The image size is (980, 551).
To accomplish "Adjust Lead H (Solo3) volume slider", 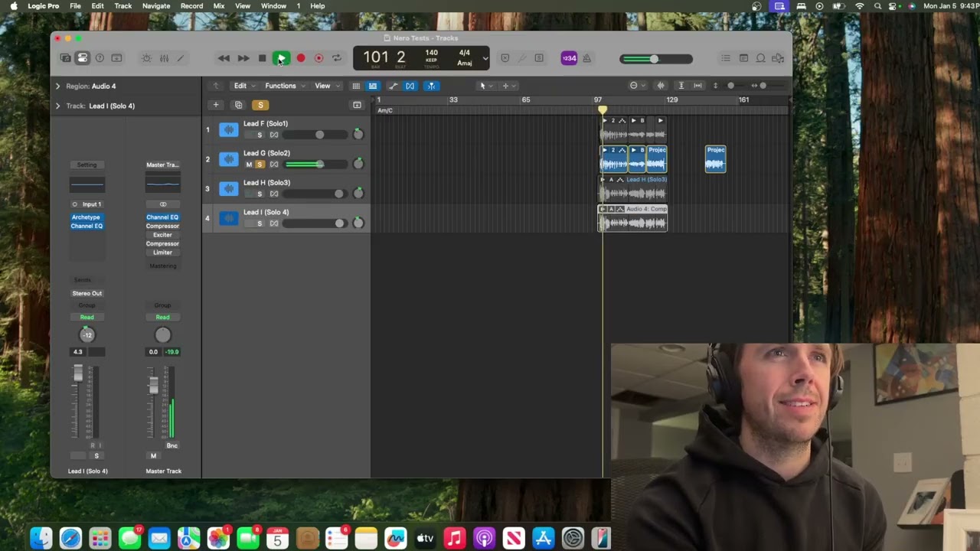I will 315,194.
